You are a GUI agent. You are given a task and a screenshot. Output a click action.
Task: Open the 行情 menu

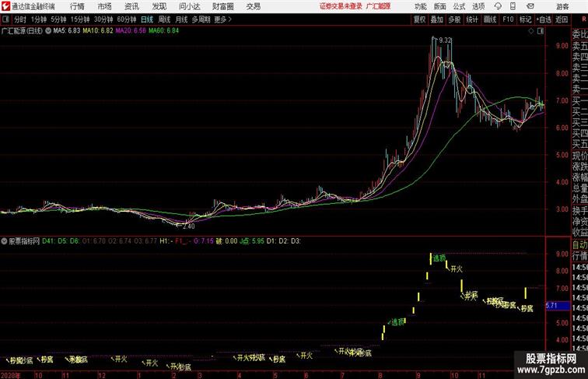tap(77, 6)
